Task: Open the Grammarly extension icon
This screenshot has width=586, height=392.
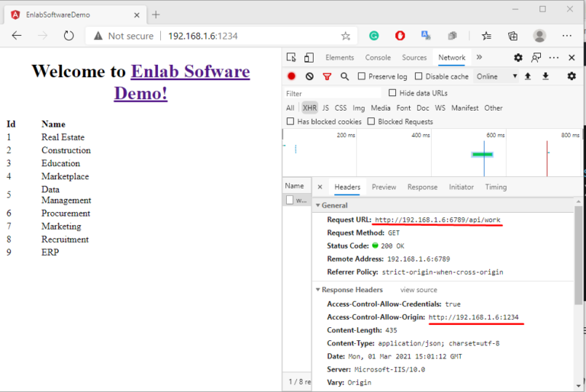Action: click(x=374, y=36)
